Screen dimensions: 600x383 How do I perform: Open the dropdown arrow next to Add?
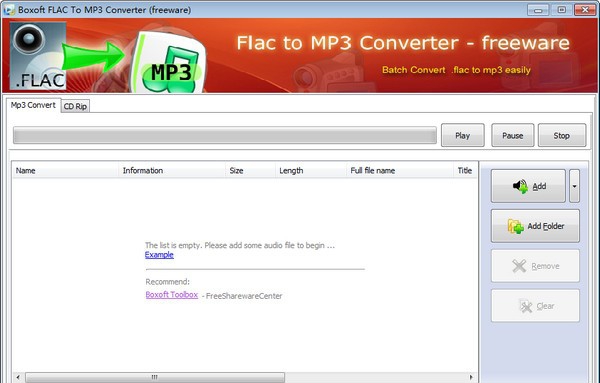coord(574,186)
